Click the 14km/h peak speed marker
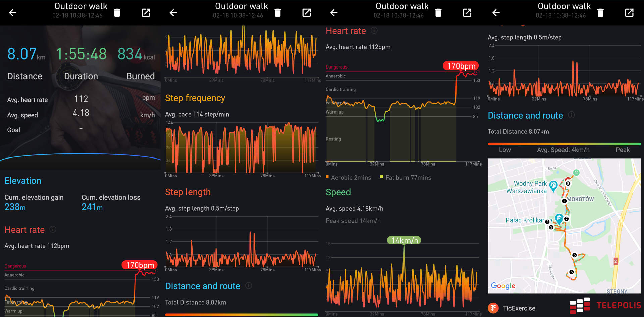This screenshot has height=317, width=644. [404, 240]
